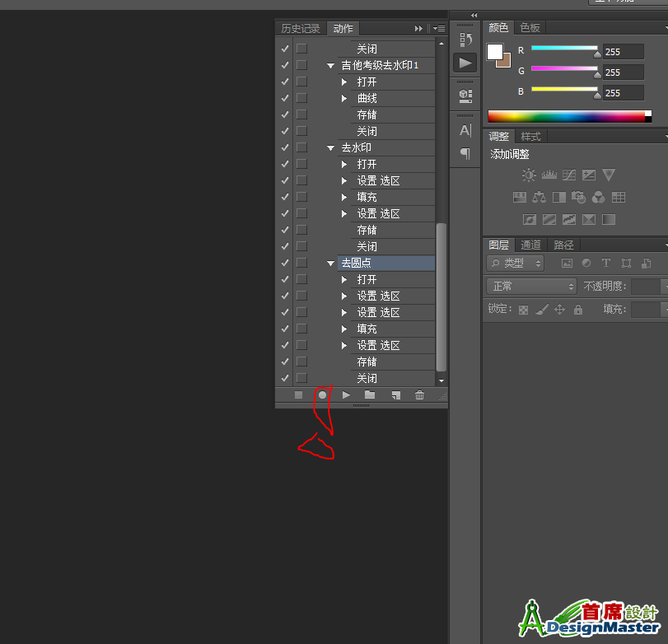Start recording with the round record button
The width and height of the screenshot is (668, 644).
323,395
